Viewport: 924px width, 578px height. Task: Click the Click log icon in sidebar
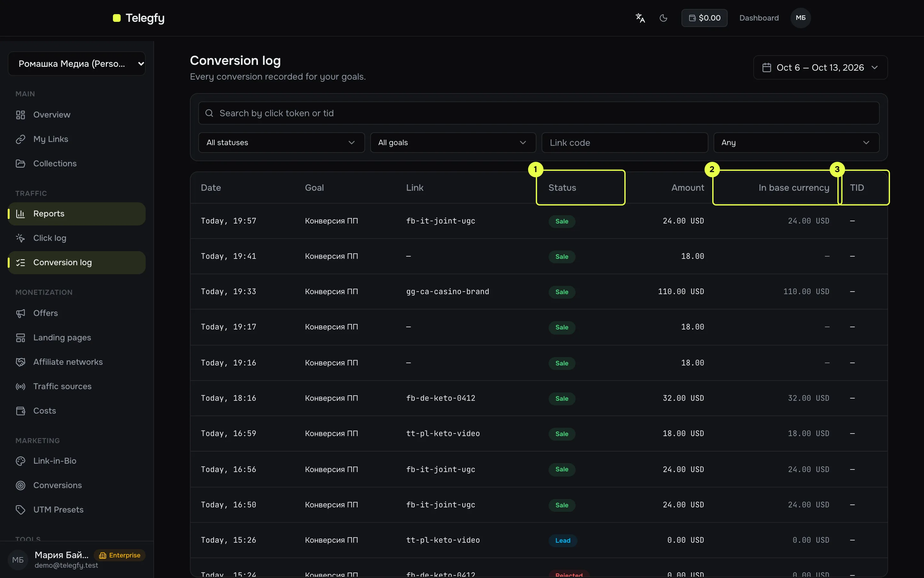tap(21, 238)
